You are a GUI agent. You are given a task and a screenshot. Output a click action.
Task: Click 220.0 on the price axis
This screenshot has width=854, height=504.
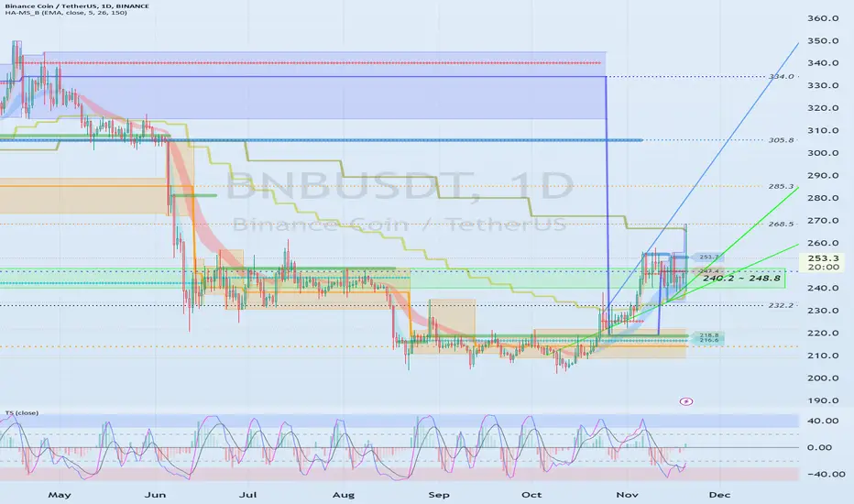pos(823,333)
